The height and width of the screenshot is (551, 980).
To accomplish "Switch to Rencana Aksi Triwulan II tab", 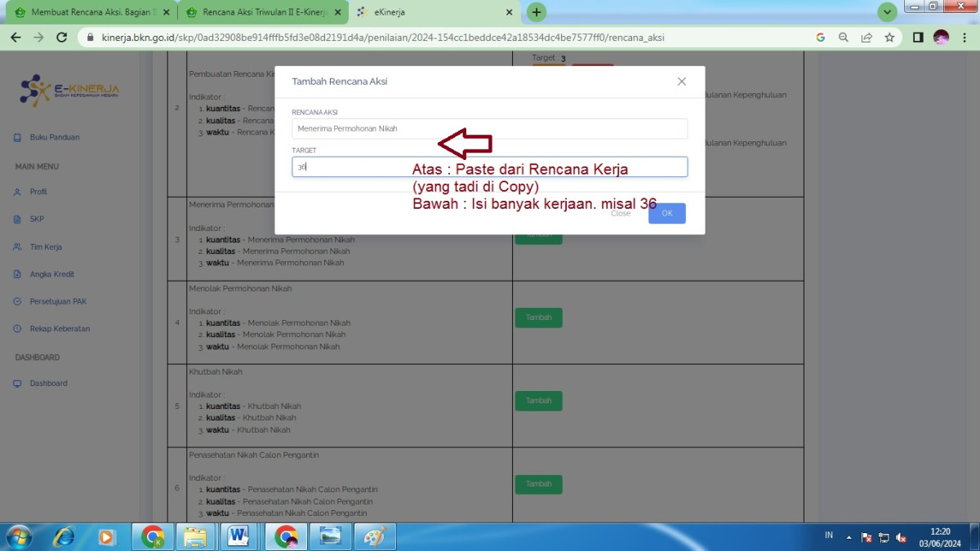I will pos(263,12).
